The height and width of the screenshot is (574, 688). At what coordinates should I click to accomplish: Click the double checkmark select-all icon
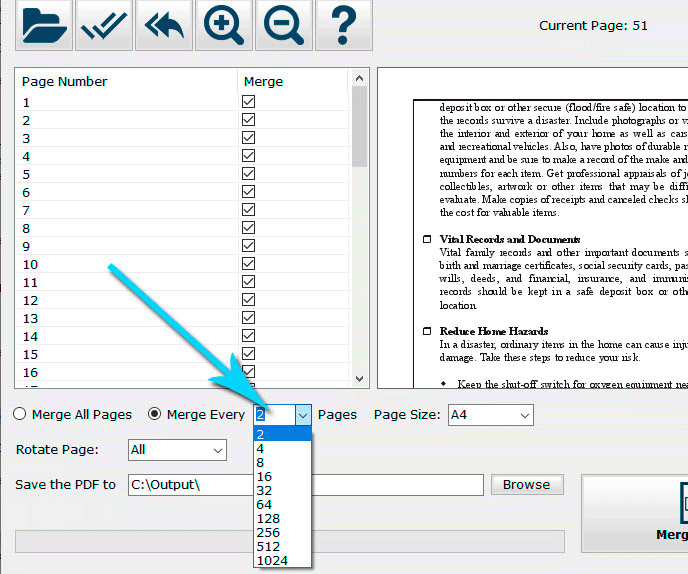(104, 25)
